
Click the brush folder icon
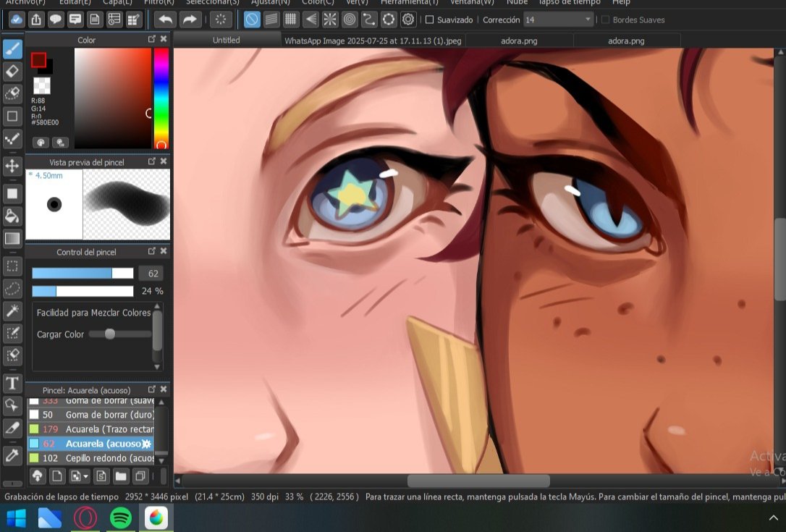click(121, 476)
